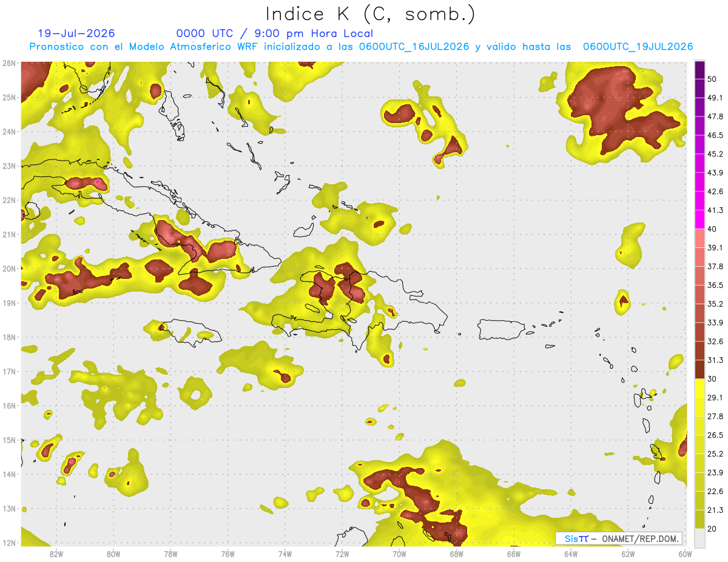Image resolution: width=728 pixels, height=562 pixels.
Task: Click the colorbar value '45.2'
Action: point(715,154)
